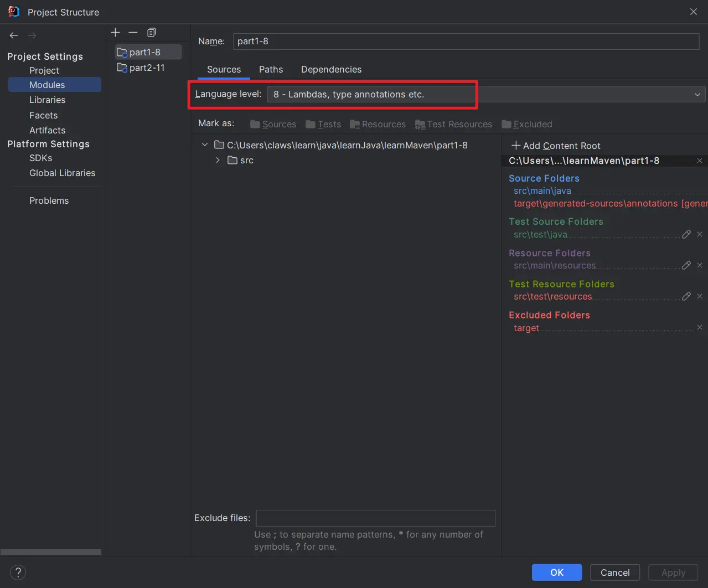Edit the src\test\resources properties pencil icon
Image resolution: width=708 pixels, height=588 pixels.
686,296
